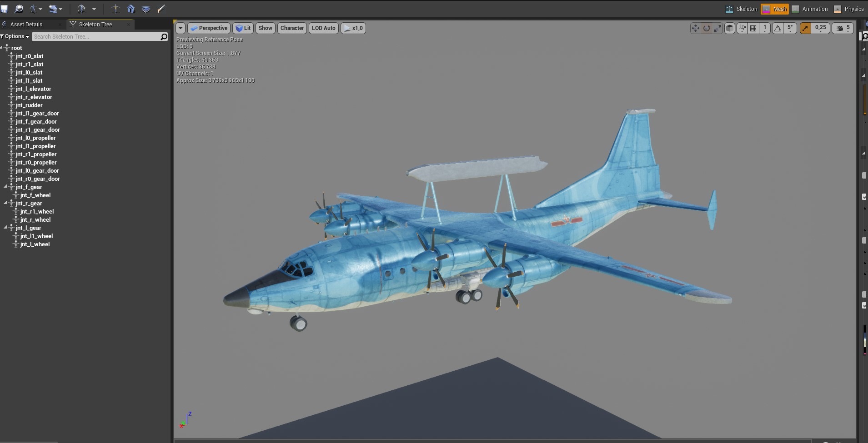Select the scale gizmo tool in viewport
The width and height of the screenshot is (868, 443).
coord(717,28)
